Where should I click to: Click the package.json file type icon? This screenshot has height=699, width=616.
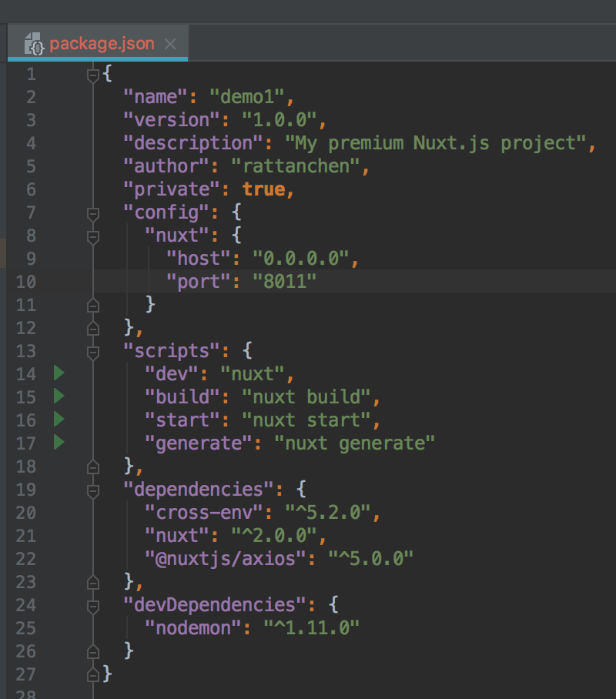pos(34,44)
